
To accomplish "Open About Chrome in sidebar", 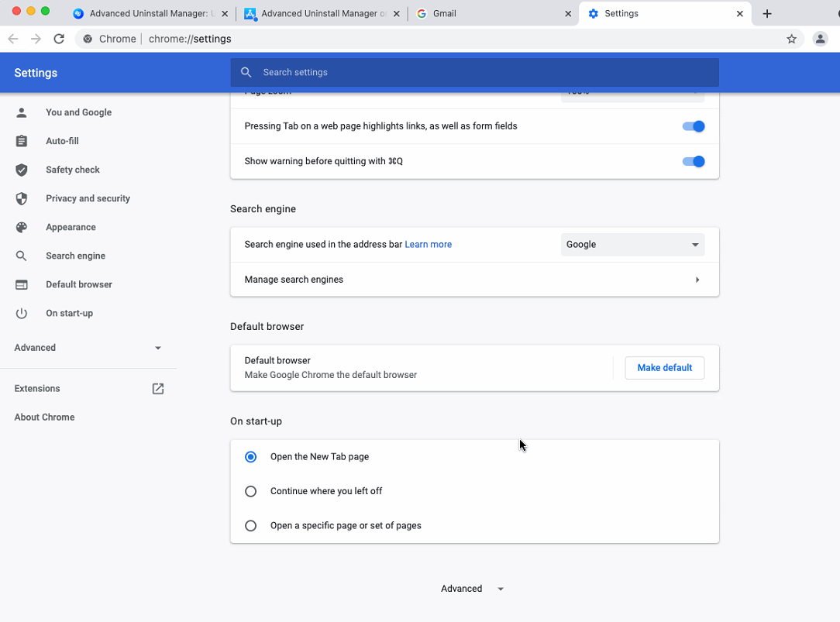I will click(44, 417).
